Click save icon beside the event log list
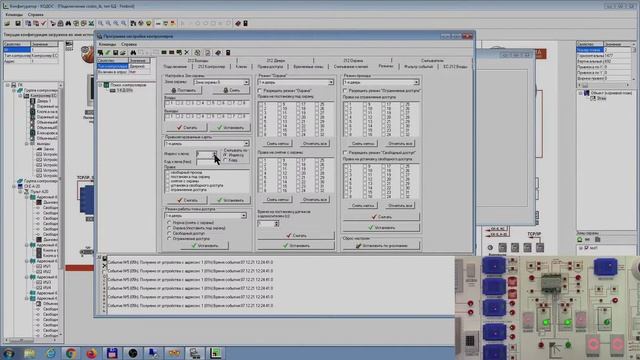Image resolution: width=640 pixels, height=360 pixels. tap(104, 258)
